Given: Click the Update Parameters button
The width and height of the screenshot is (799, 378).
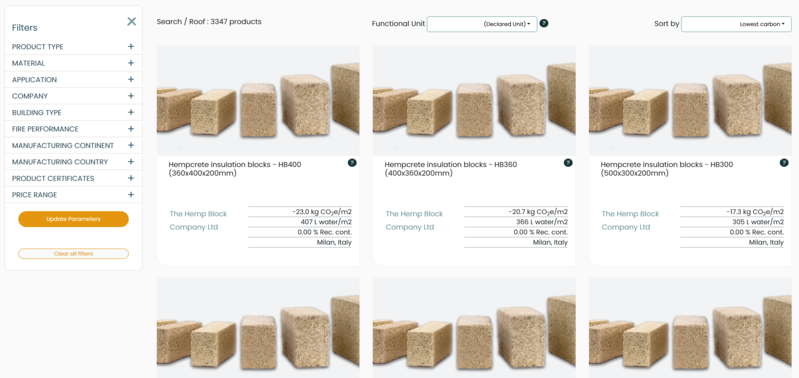Looking at the screenshot, I should [x=73, y=219].
